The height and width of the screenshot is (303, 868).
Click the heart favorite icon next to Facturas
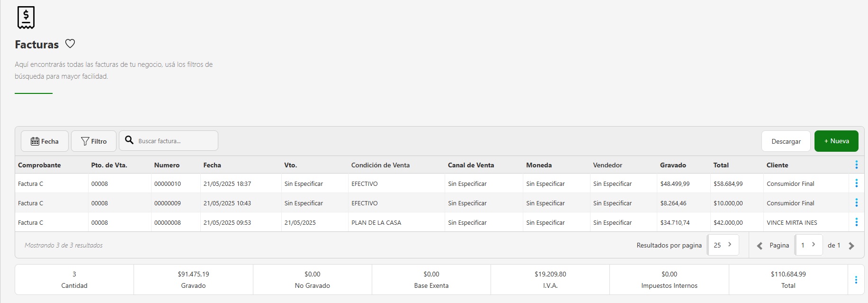tap(70, 44)
